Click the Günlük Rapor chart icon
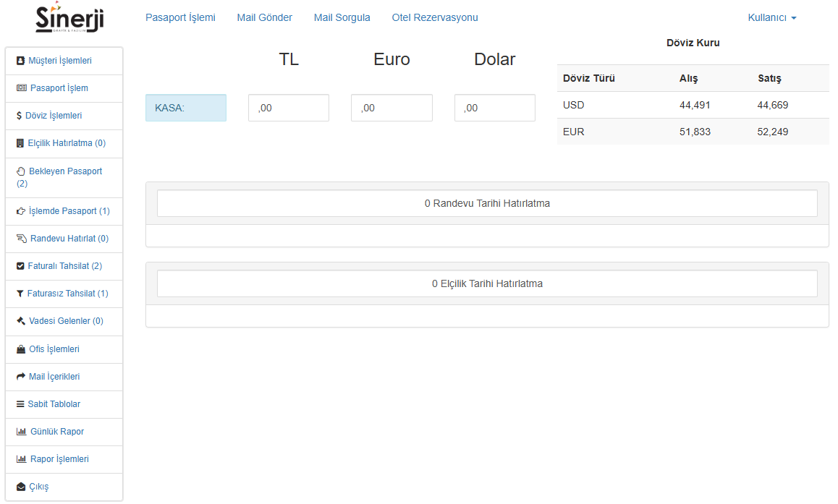 21,432
